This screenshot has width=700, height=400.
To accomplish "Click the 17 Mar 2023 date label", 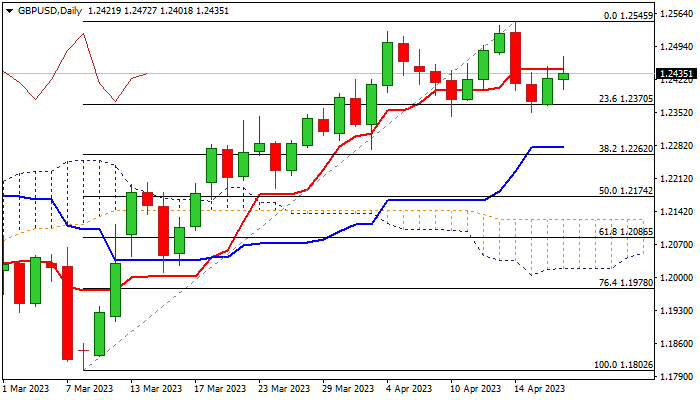I will (x=221, y=388).
